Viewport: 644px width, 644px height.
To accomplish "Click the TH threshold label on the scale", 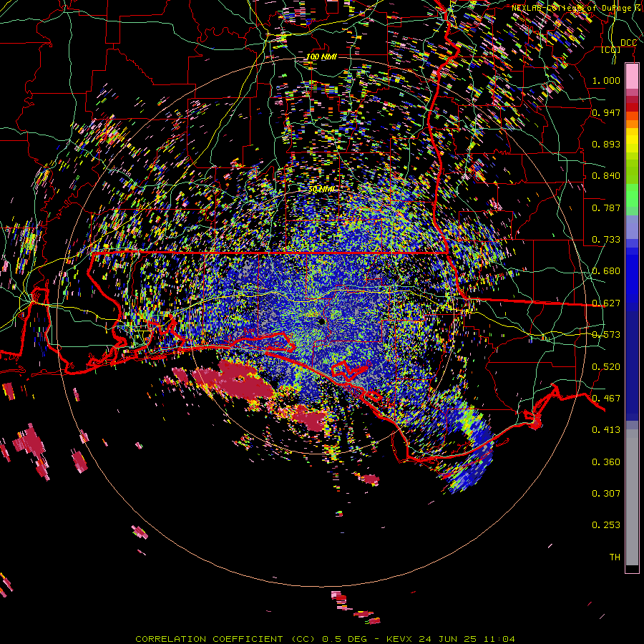I will pyautogui.click(x=615, y=557).
